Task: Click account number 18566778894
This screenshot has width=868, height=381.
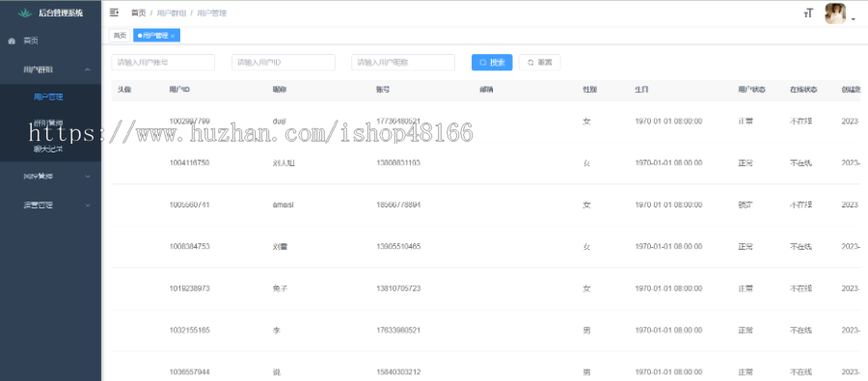Action: [x=398, y=204]
